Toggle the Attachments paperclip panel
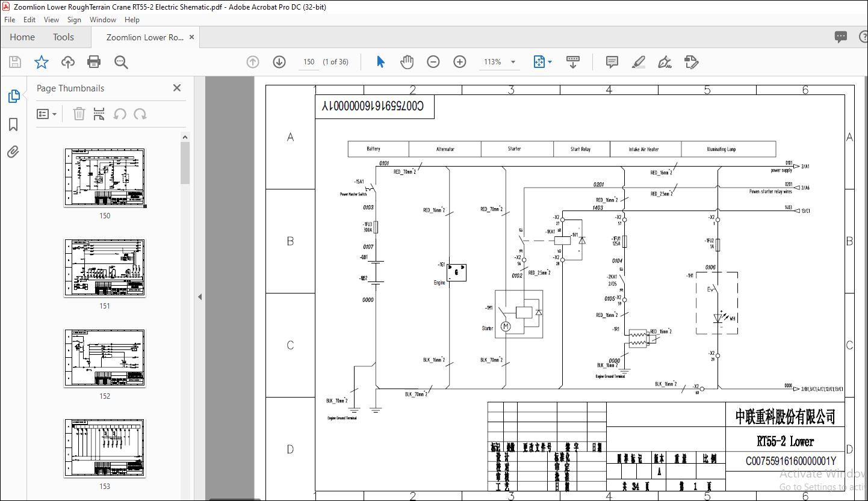The image size is (868, 501). [x=13, y=152]
